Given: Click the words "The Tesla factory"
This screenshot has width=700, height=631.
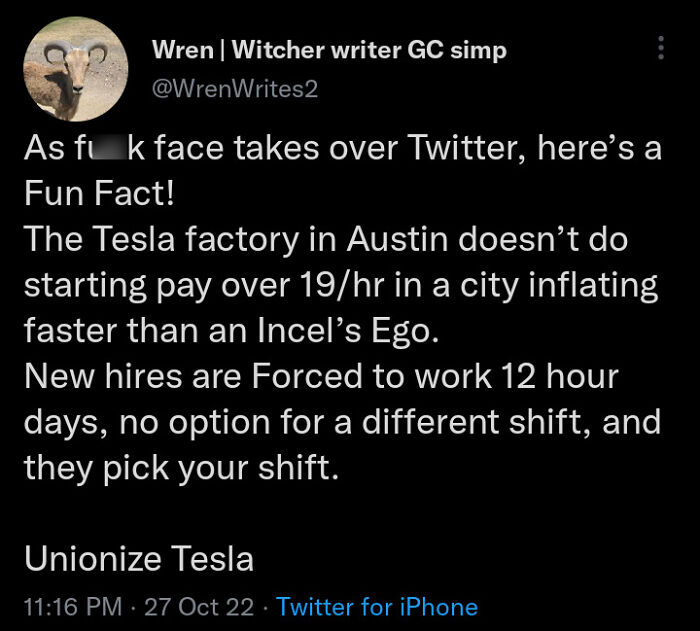Looking at the screenshot, I should (145, 241).
